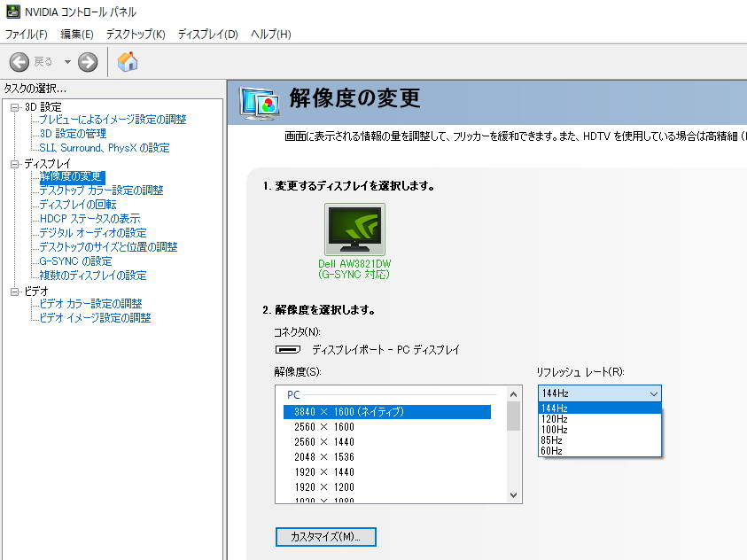
Task: Click the Forward arrow navigation icon
Action: pos(88,61)
